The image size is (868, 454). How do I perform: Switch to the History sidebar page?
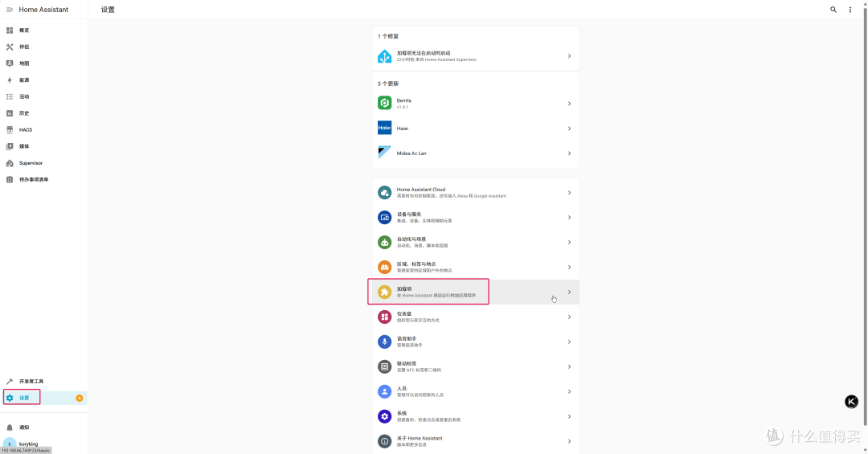pos(24,113)
